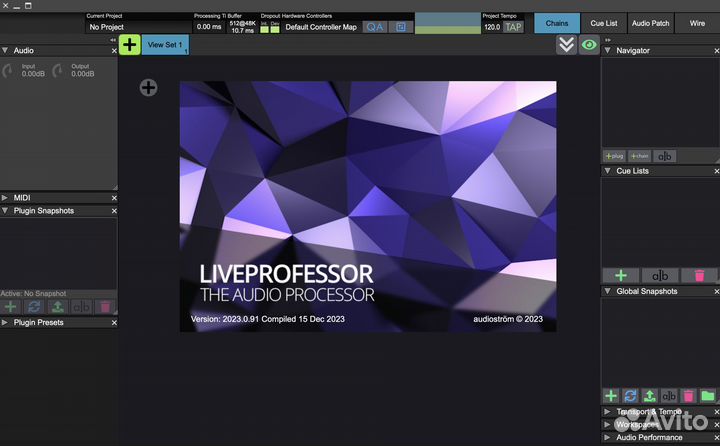720x446 pixels.
Task: Close the Cue Lists panel
Action: coord(717,171)
